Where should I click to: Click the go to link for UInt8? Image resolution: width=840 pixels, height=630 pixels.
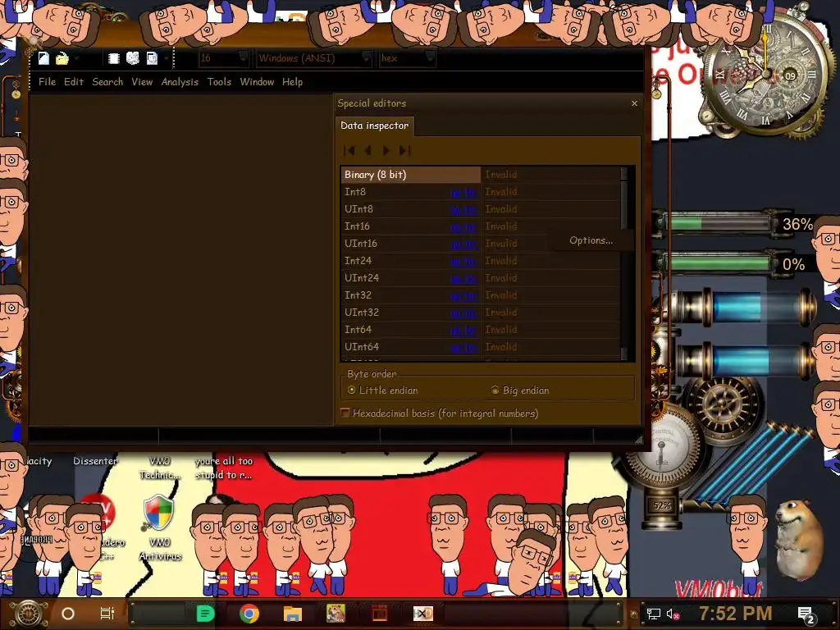463,209
